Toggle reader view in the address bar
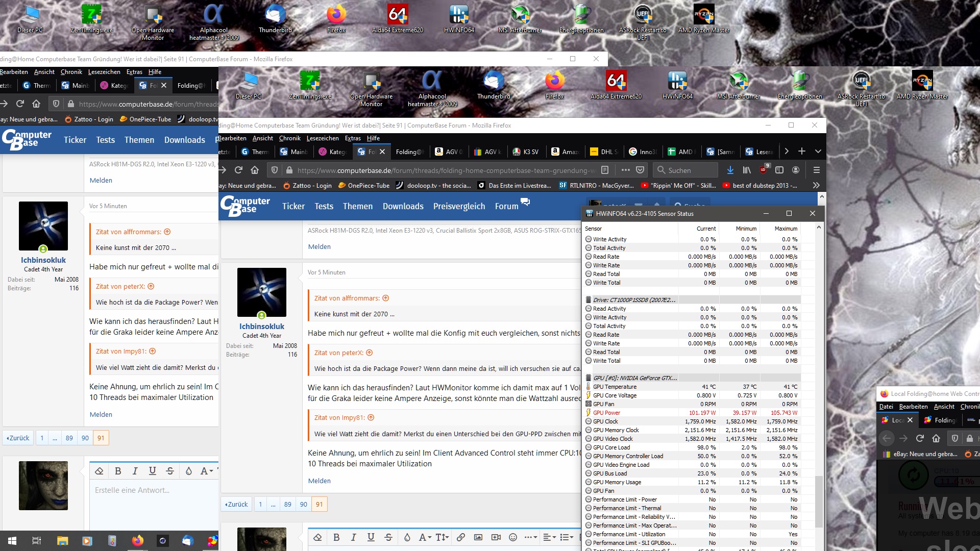 tap(605, 170)
